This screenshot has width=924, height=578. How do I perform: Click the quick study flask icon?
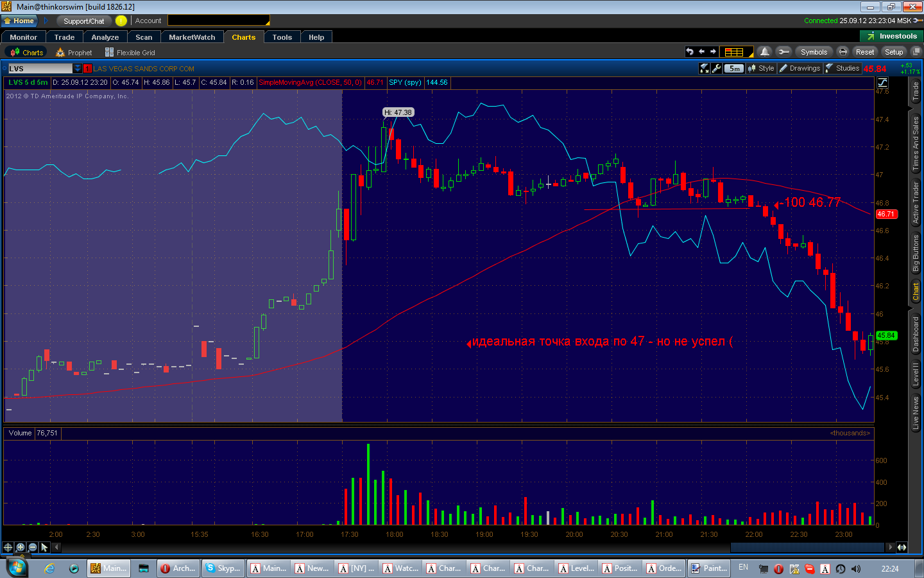click(x=704, y=68)
